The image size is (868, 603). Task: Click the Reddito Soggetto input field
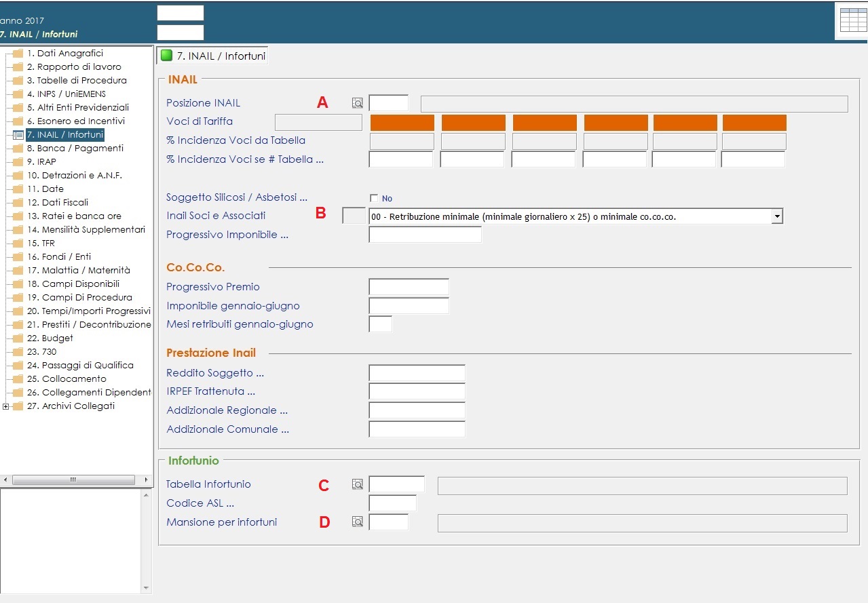point(417,373)
